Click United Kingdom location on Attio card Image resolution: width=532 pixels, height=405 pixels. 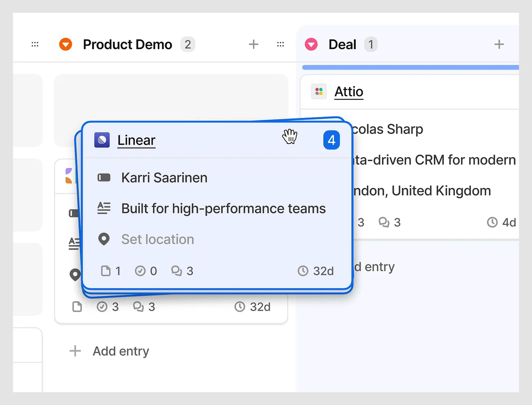tap(441, 191)
